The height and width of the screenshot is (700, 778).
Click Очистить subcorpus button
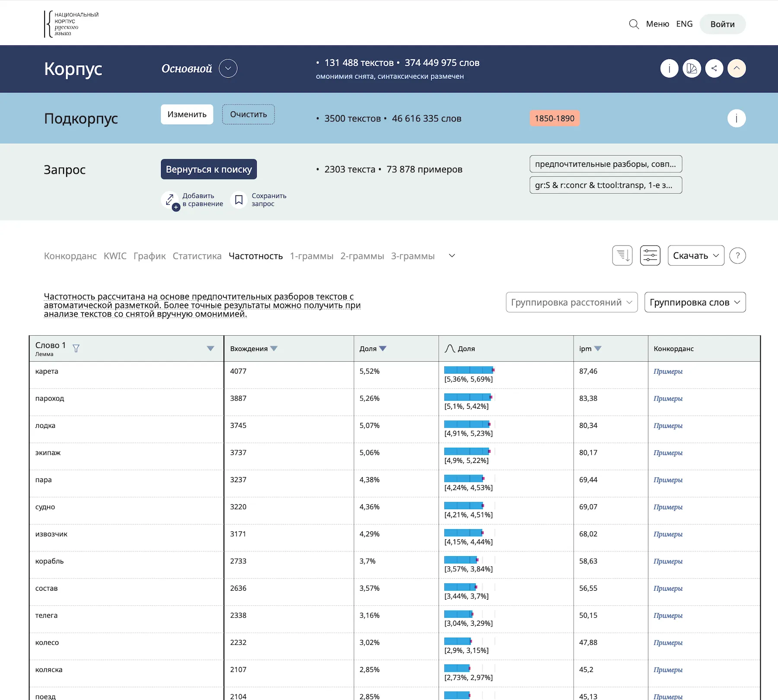tap(249, 115)
